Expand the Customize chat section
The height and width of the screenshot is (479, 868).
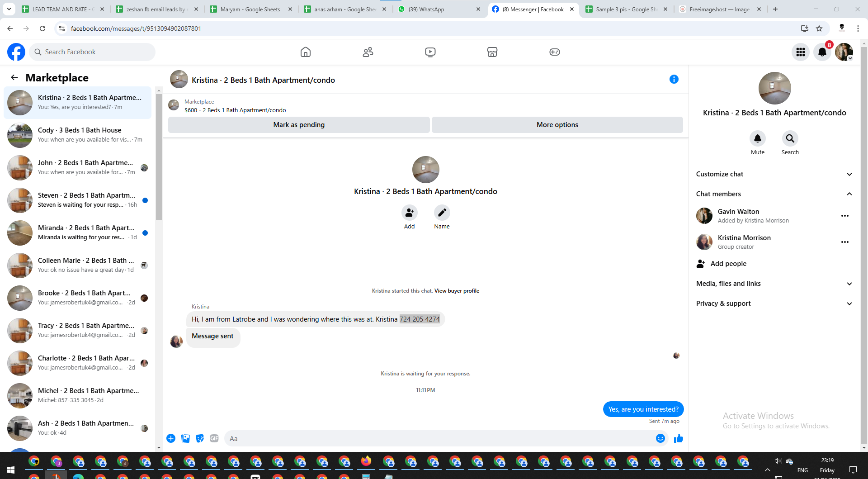(774, 174)
